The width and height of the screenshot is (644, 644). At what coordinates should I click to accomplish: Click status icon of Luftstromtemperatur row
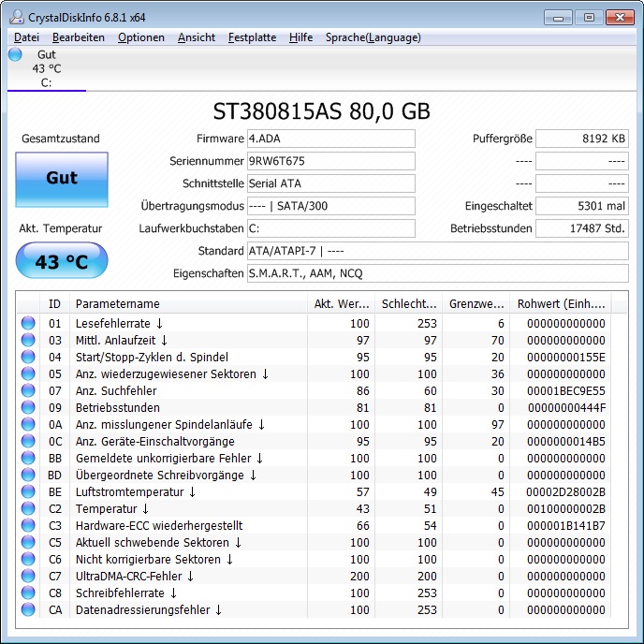point(28,491)
